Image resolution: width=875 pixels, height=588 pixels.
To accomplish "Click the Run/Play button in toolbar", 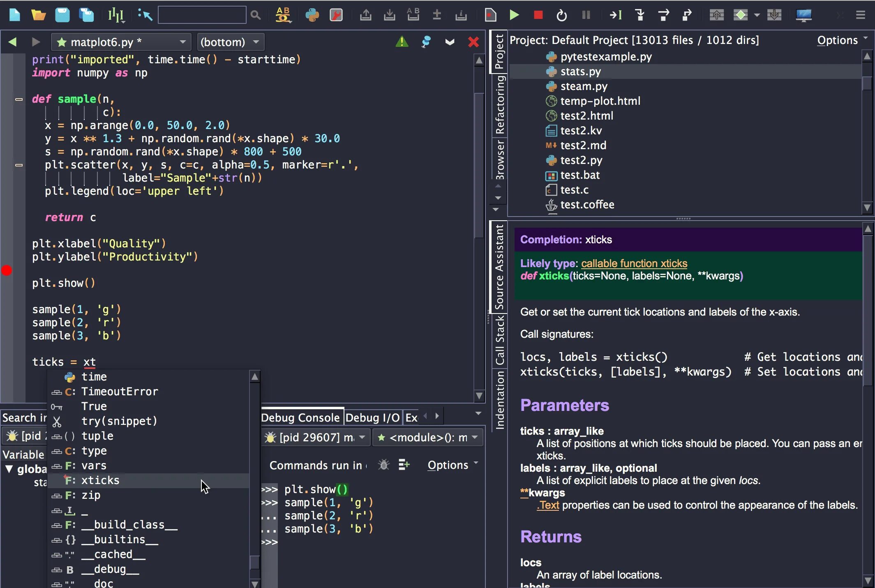I will click(515, 14).
